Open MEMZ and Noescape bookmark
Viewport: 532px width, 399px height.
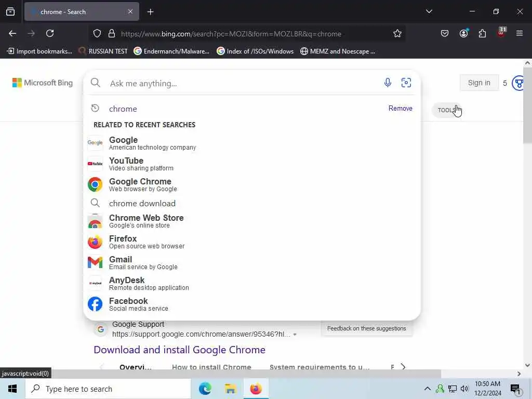(338, 51)
